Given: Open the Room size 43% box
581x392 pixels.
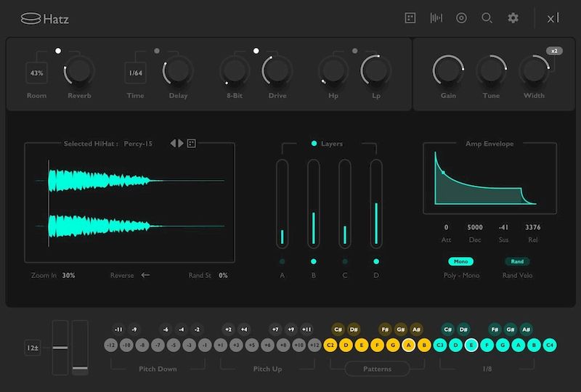Looking at the screenshot, I should coord(36,73).
